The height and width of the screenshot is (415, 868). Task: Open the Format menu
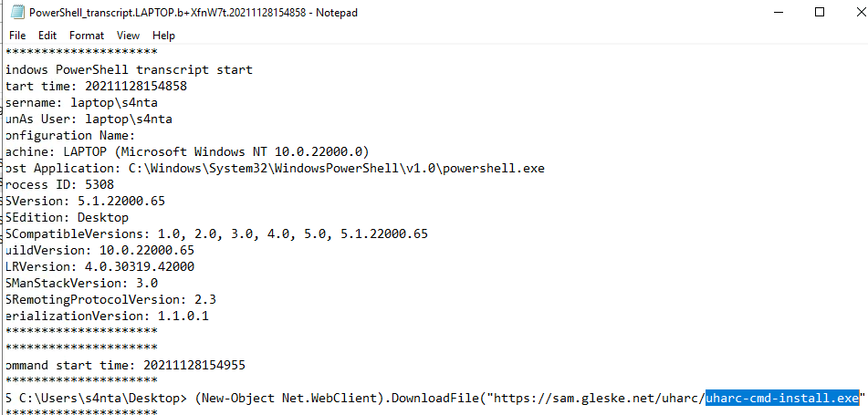pos(87,35)
